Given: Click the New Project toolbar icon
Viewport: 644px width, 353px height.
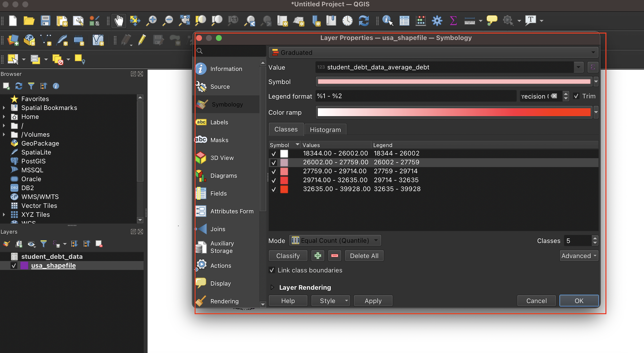Looking at the screenshot, I should 13,21.
